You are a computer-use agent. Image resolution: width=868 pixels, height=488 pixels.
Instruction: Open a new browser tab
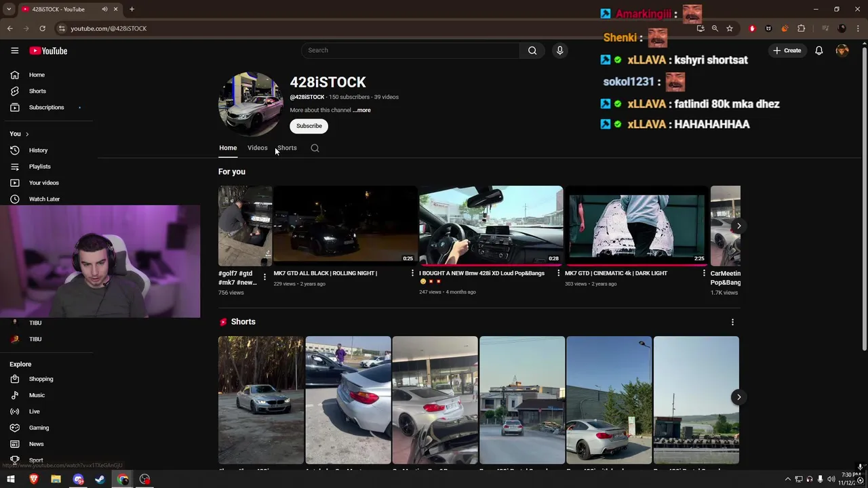coord(132,9)
